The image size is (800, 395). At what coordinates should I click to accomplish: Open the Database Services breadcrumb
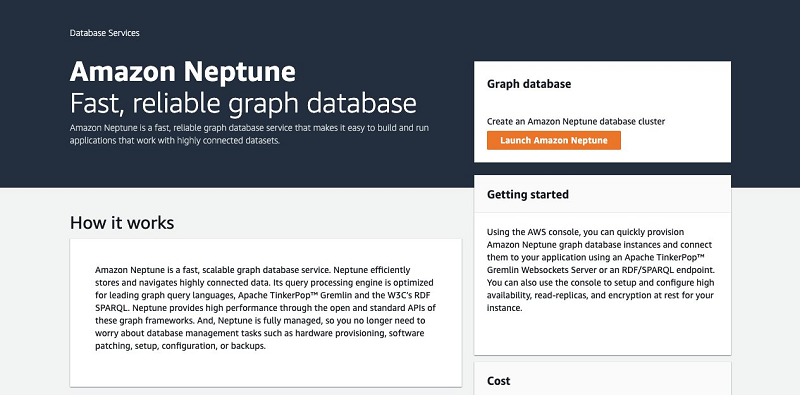(x=105, y=33)
